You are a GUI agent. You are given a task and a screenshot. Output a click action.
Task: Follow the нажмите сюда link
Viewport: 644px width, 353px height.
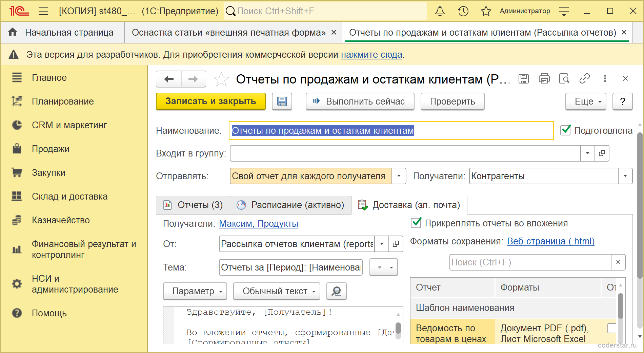[371, 55]
